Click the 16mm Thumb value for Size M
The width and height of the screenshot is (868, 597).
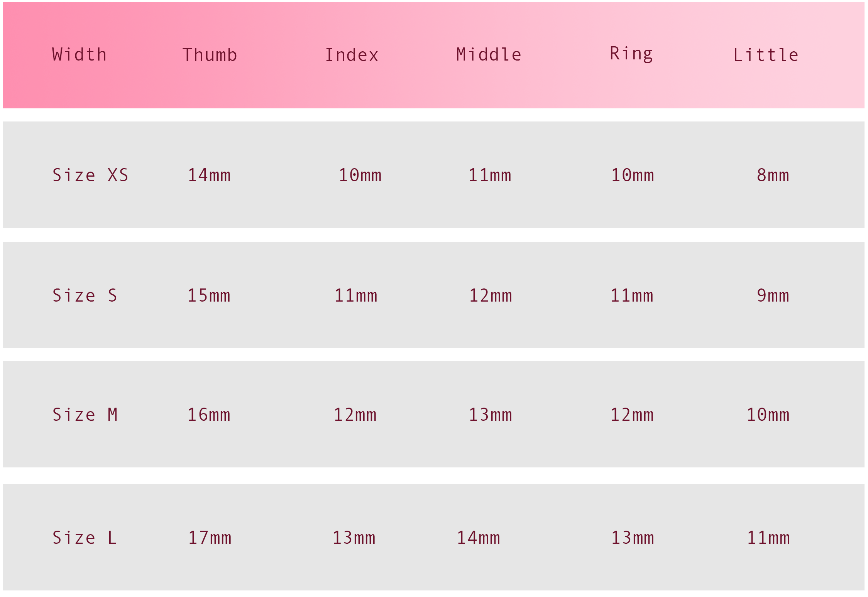click(209, 415)
